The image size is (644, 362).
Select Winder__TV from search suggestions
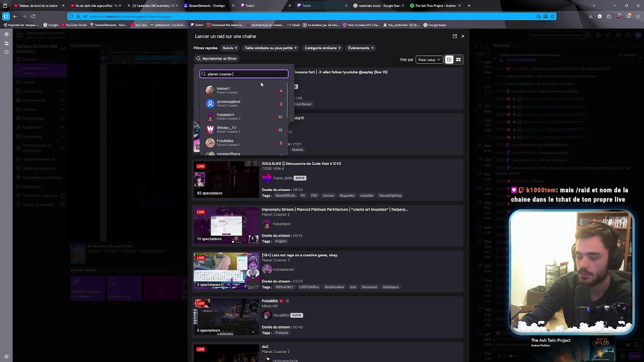coord(244,129)
